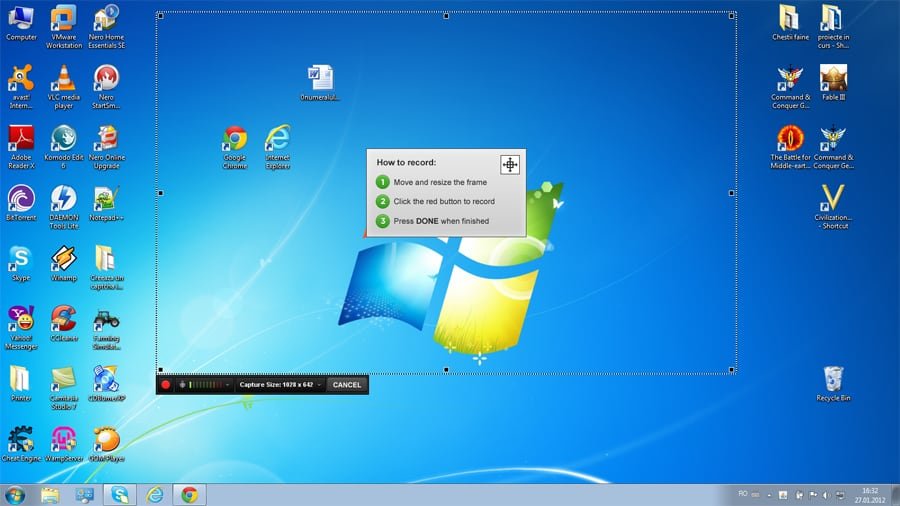Select the WampServer desktop icon
Viewport: 900px width, 506px height.
tap(64, 444)
